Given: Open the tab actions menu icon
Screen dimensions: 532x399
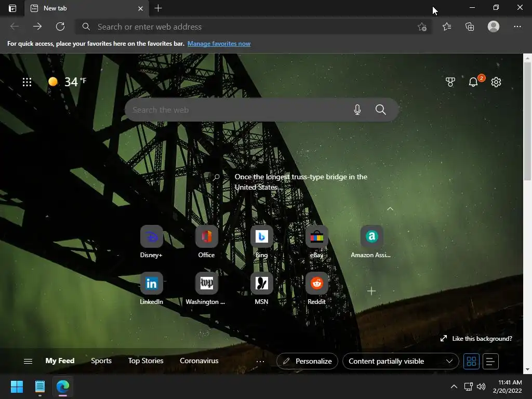Looking at the screenshot, I should coord(12,8).
